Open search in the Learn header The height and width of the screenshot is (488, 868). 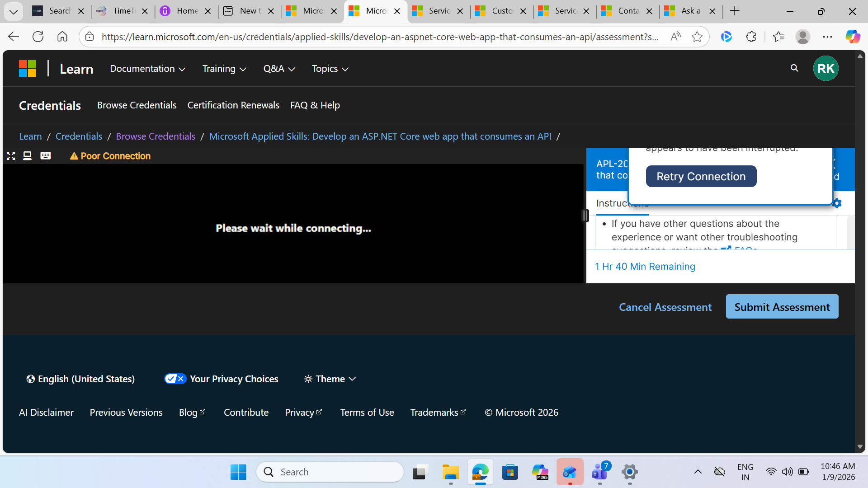point(794,68)
